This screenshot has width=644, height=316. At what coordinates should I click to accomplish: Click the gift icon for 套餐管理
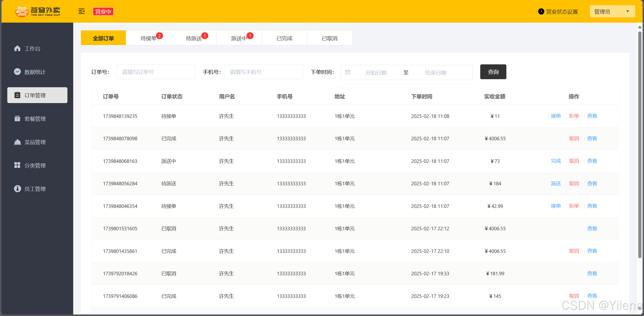pos(17,118)
